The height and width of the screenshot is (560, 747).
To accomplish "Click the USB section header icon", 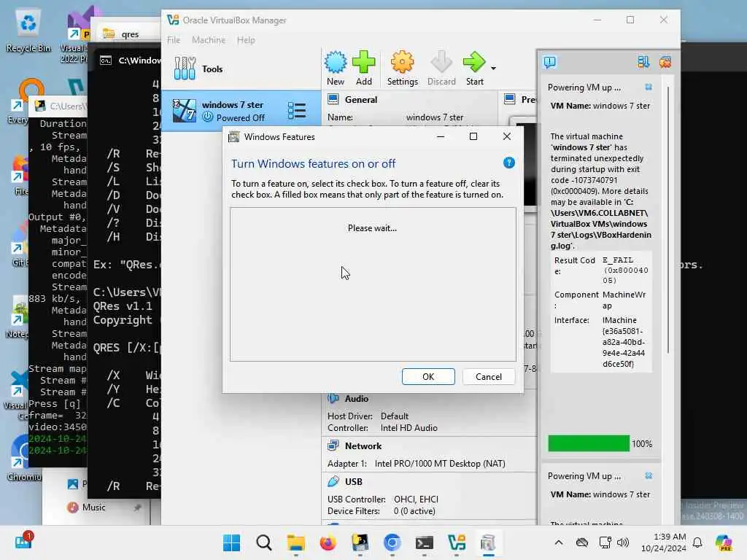I will [333, 481].
